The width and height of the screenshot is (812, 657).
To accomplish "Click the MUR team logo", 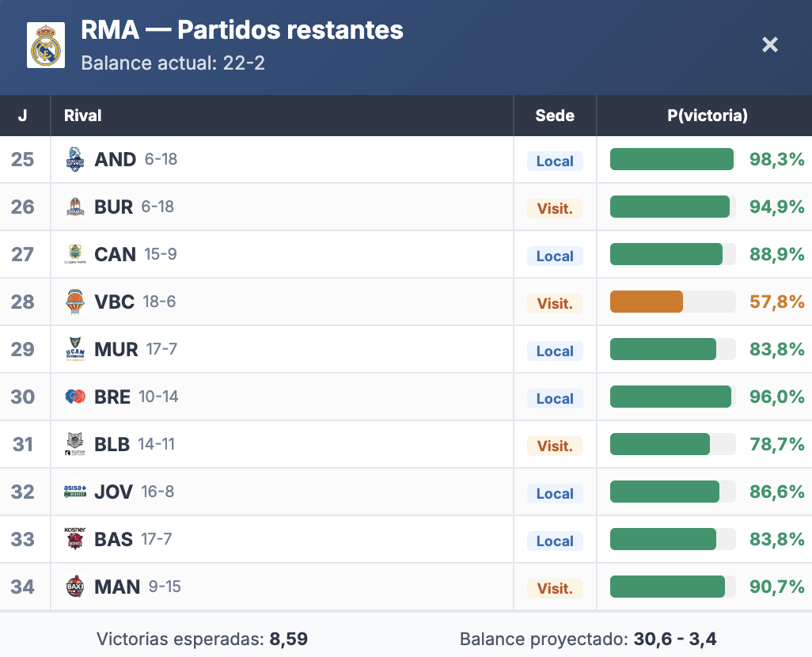I will [x=75, y=350].
